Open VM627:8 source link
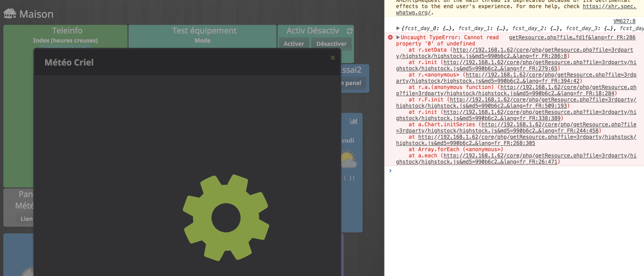 coord(624,21)
